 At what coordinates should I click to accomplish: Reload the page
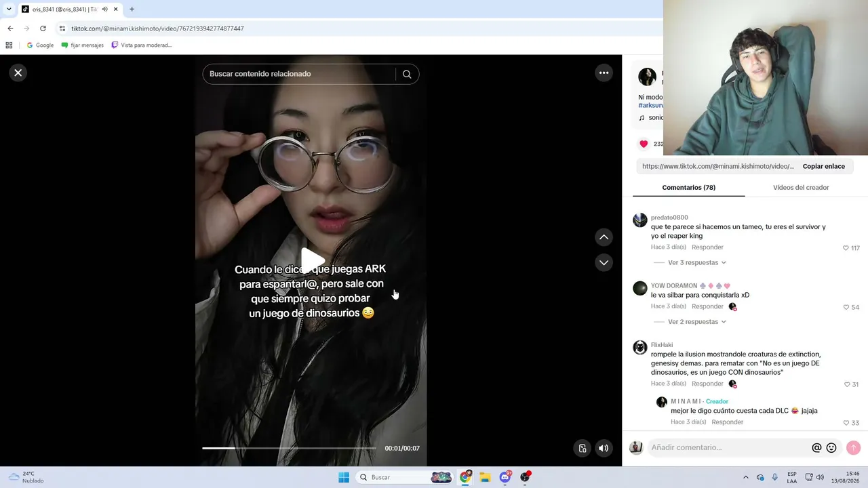(43, 28)
